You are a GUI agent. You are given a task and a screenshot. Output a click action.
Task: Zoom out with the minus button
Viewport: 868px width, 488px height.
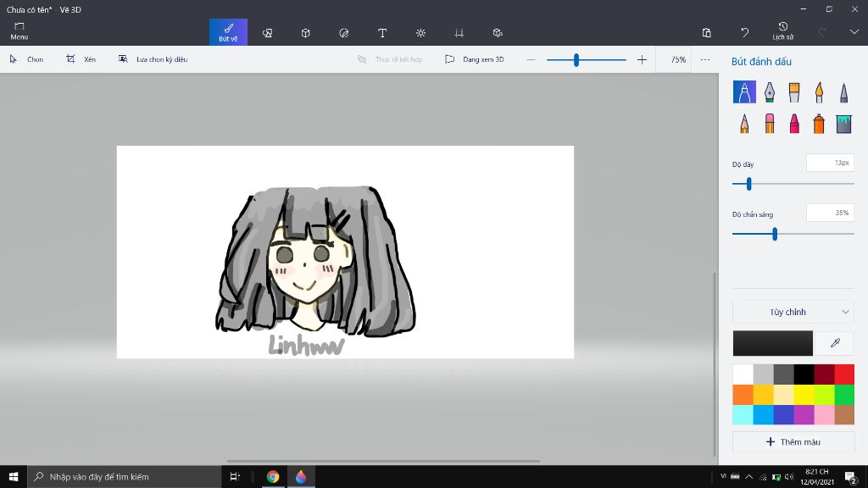pyautogui.click(x=531, y=59)
